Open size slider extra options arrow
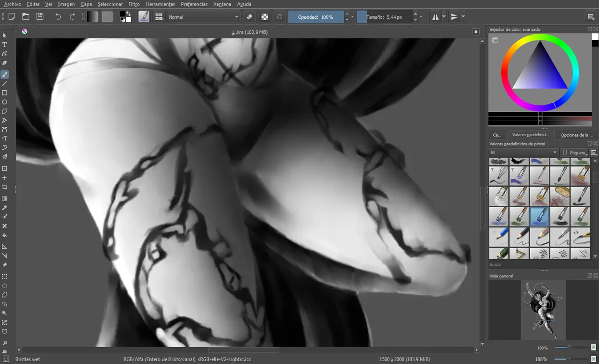The height and width of the screenshot is (364, 599). (421, 17)
